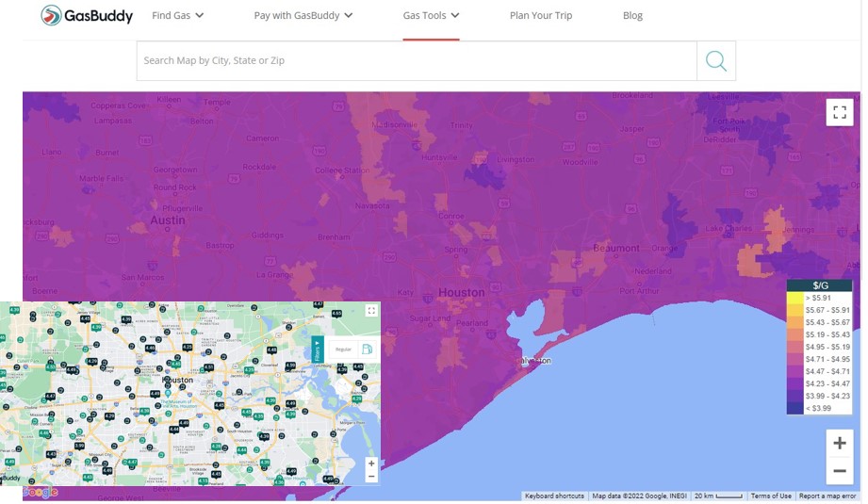Image resolution: width=868 pixels, height=504 pixels.
Task: Click the magnifying glass search icon
Action: (x=715, y=61)
